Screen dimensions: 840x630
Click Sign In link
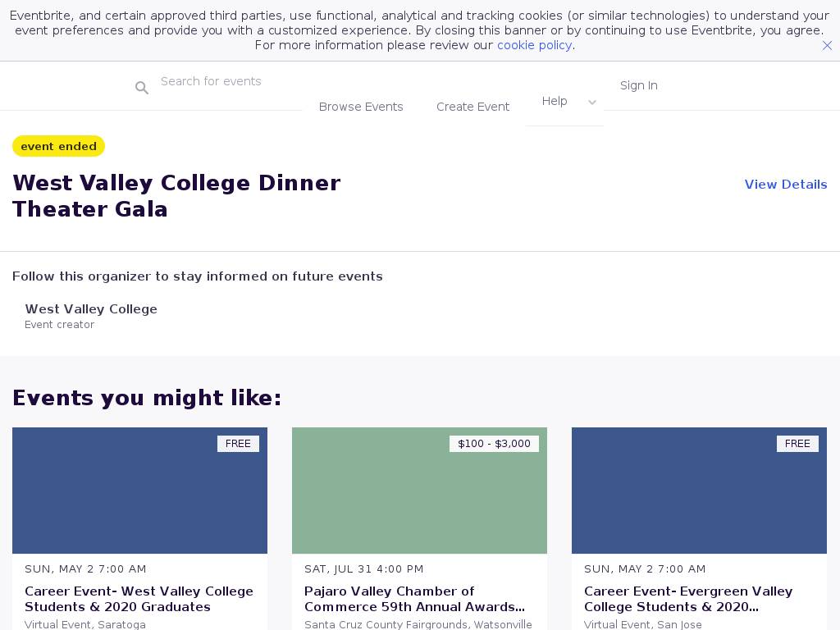638,85
